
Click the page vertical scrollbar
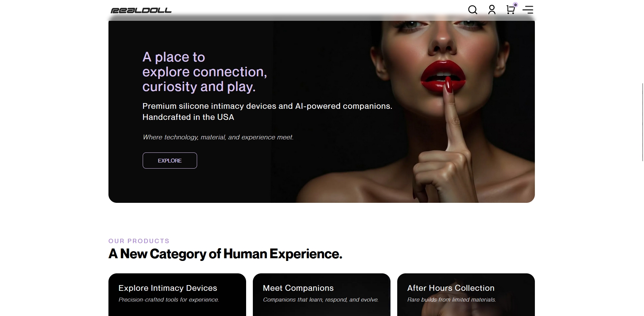point(642,123)
